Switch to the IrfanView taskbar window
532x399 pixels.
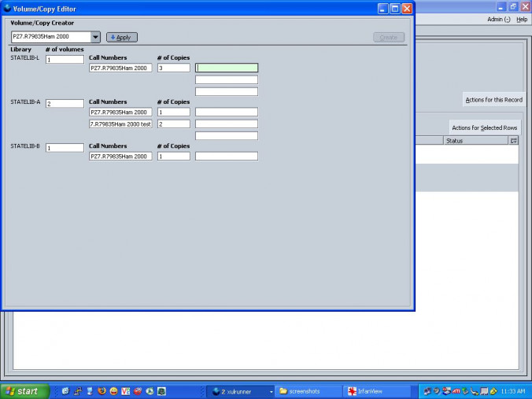pos(377,392)
